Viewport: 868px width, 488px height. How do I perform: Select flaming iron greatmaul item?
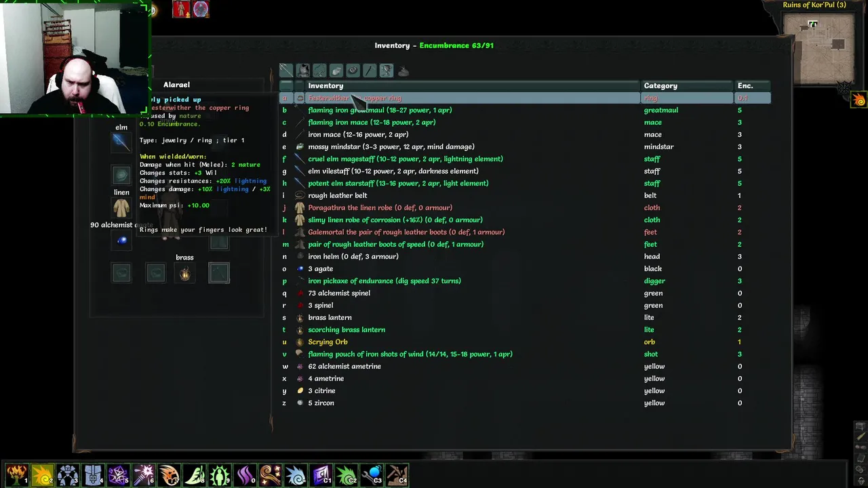tap(525, 110)
